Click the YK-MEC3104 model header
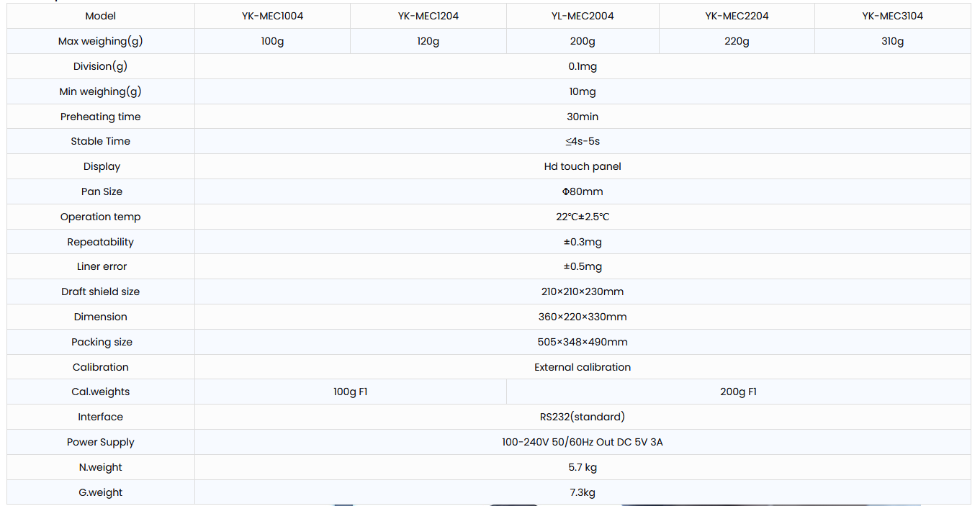Screen dimensions: 980x506 point(892,16)
